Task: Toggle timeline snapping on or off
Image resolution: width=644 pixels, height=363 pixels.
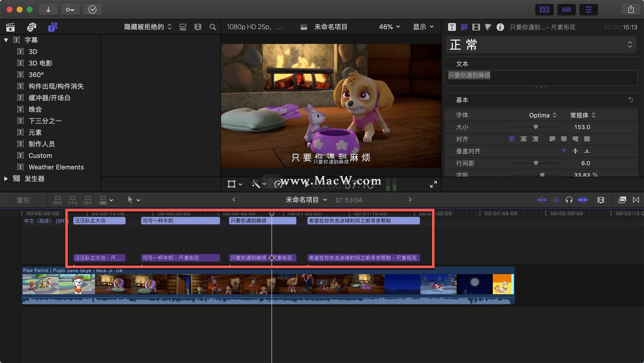Action: click(x=583, y=200)
